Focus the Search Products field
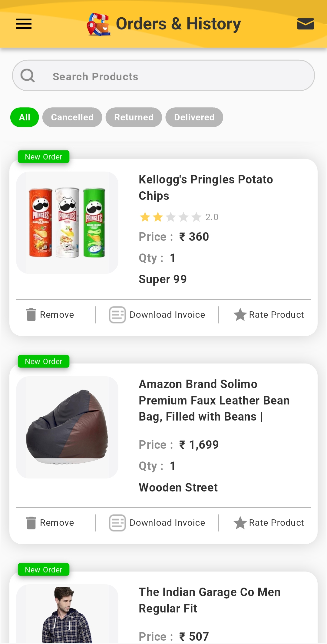Image resolution: width=327 pixels, height=644 pixels. pos(163,75)
